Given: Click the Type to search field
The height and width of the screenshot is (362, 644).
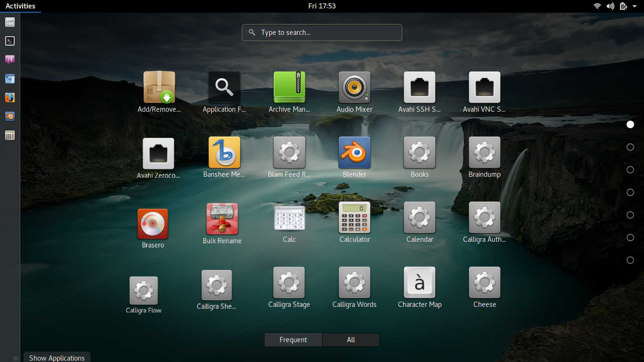Looking at the screenshot, I should (322, 33).
